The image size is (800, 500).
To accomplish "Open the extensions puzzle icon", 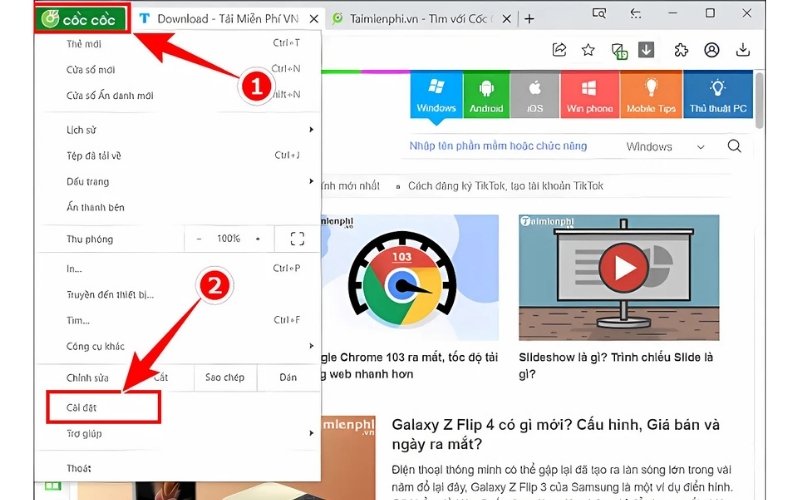I will [681, 50].
